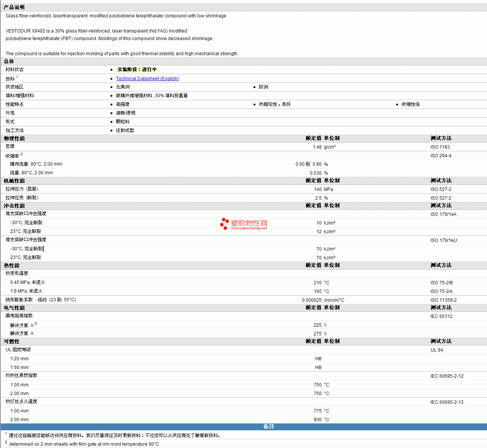Click footnote marker 1 beside 资料
The width and height of the screenshot is (487, 448).
(17, 77)
